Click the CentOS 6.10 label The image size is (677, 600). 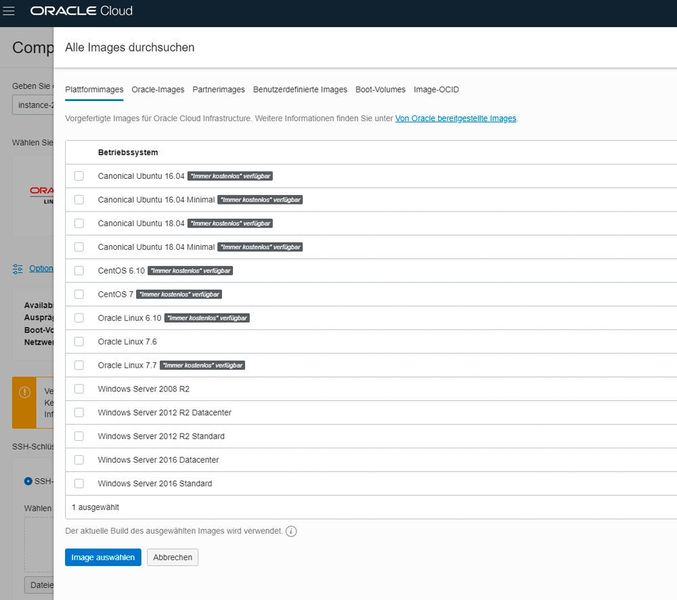[121, 271]
